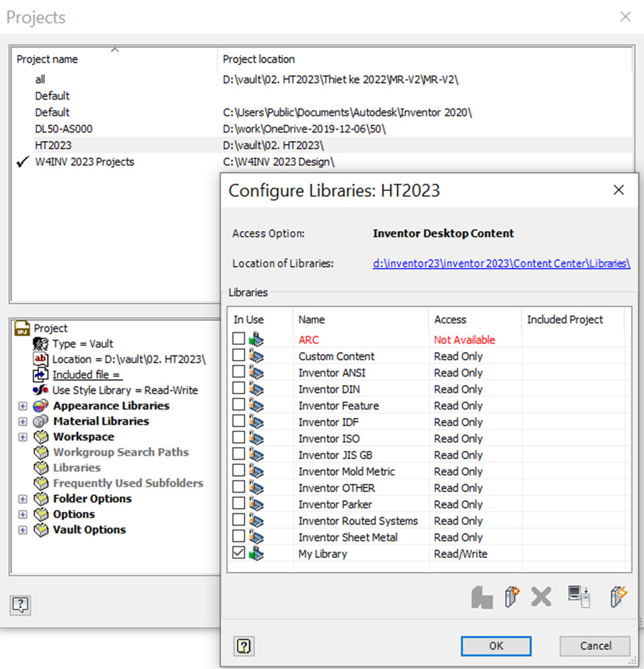This screenshot has width=644, height=669.
Task: Click the Appearance Libraries sphere icon
Action: [40, 405]
